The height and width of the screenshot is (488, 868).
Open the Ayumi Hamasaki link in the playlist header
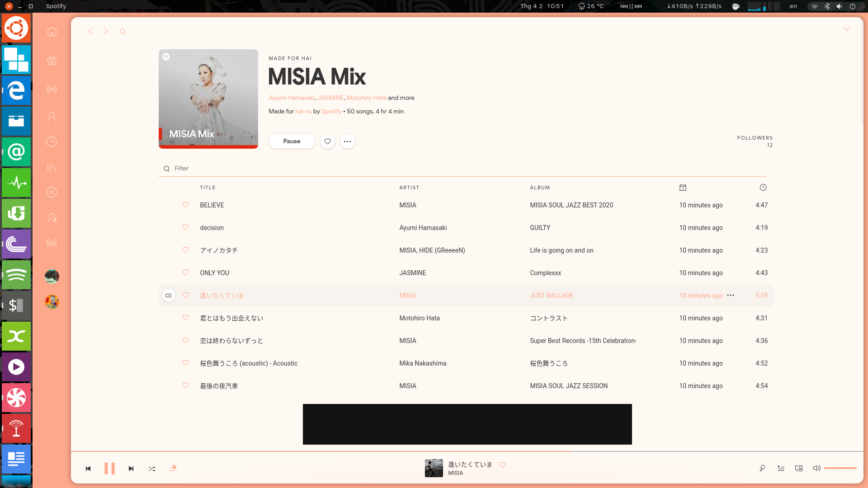292,98
